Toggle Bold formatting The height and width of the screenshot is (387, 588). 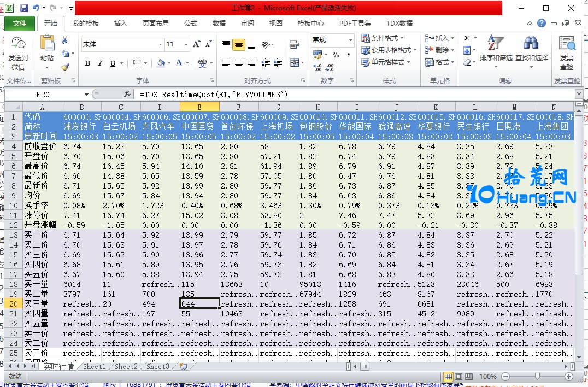click(x=87, y=63)
